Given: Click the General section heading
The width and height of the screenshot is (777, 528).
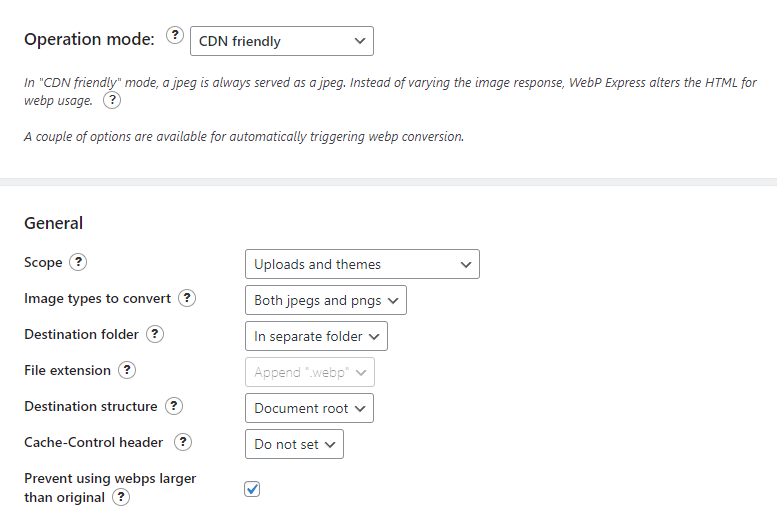Looking at the screenshot, I should click(54, 223).
